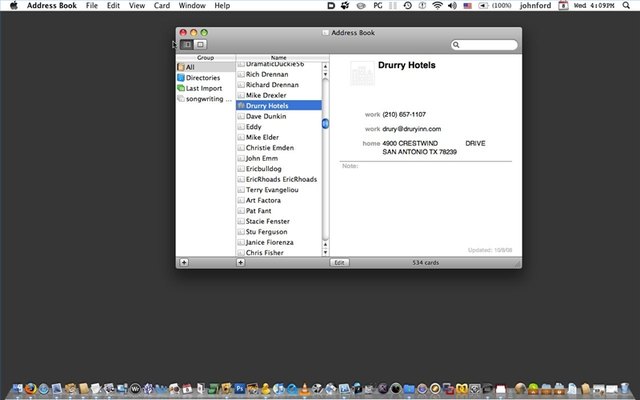
Task: Select Janice Florenza contact
Action: click(x=279, y=242)
